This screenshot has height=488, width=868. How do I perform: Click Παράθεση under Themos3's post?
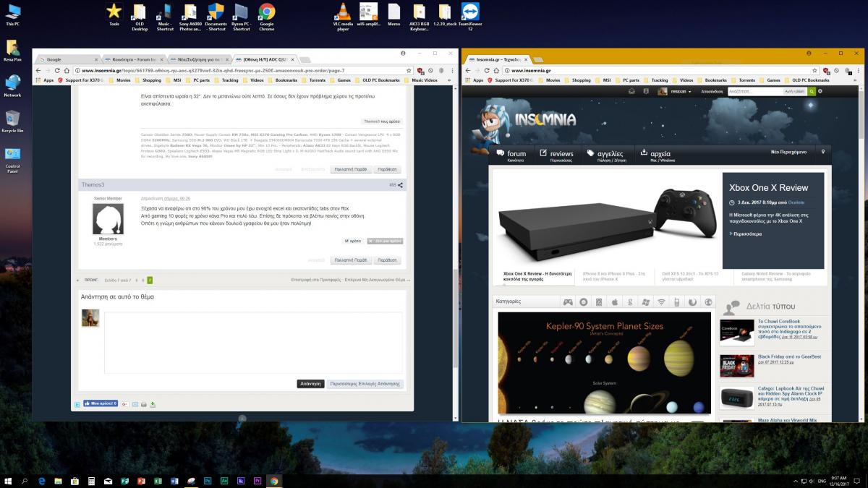[x=388, y=260]
